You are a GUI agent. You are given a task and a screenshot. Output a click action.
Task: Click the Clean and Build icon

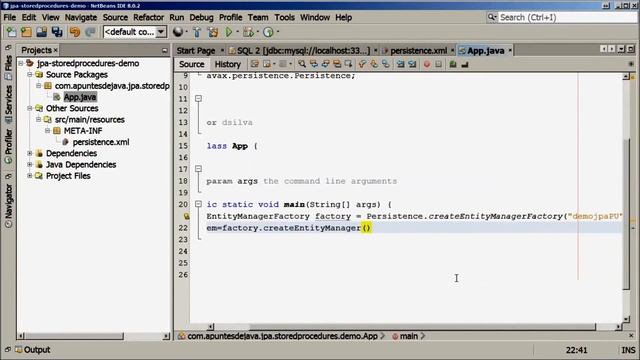[213, 32]
